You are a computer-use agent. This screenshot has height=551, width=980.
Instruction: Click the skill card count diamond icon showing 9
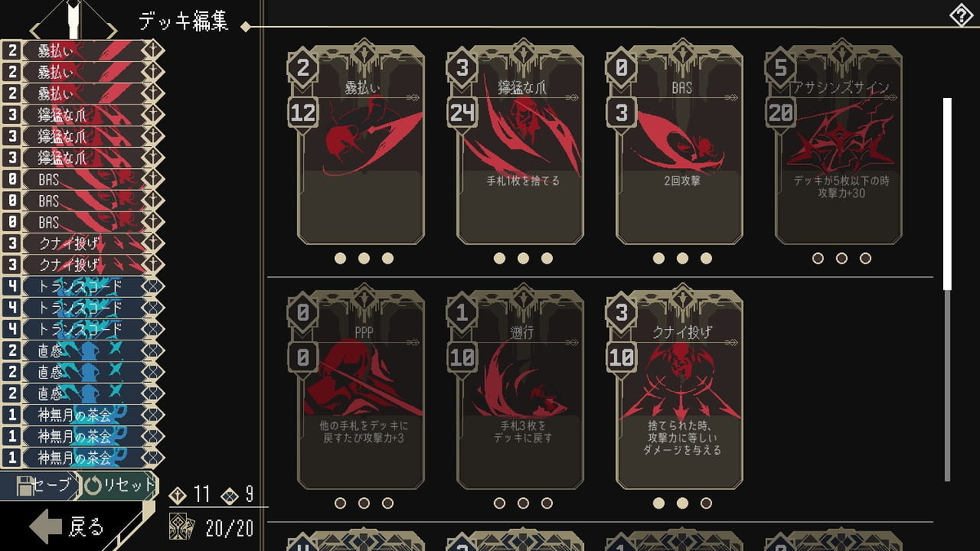click(x=229, y=495)
